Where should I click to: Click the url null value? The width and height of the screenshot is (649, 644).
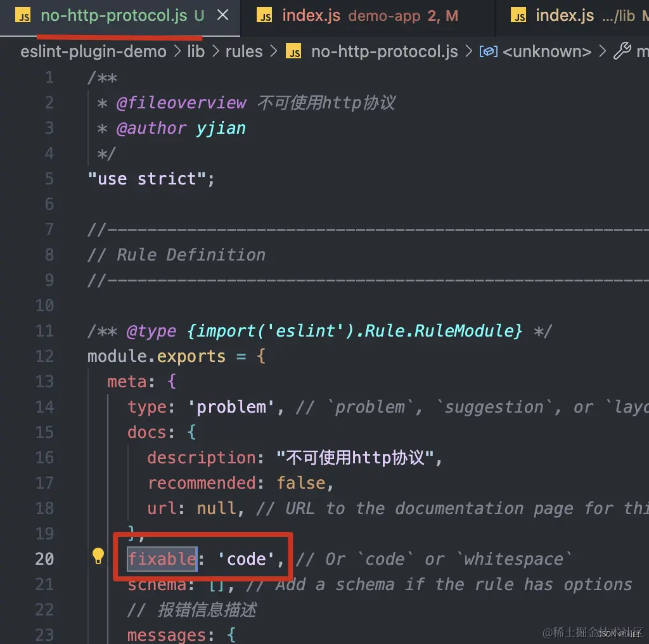click(216, 508)
